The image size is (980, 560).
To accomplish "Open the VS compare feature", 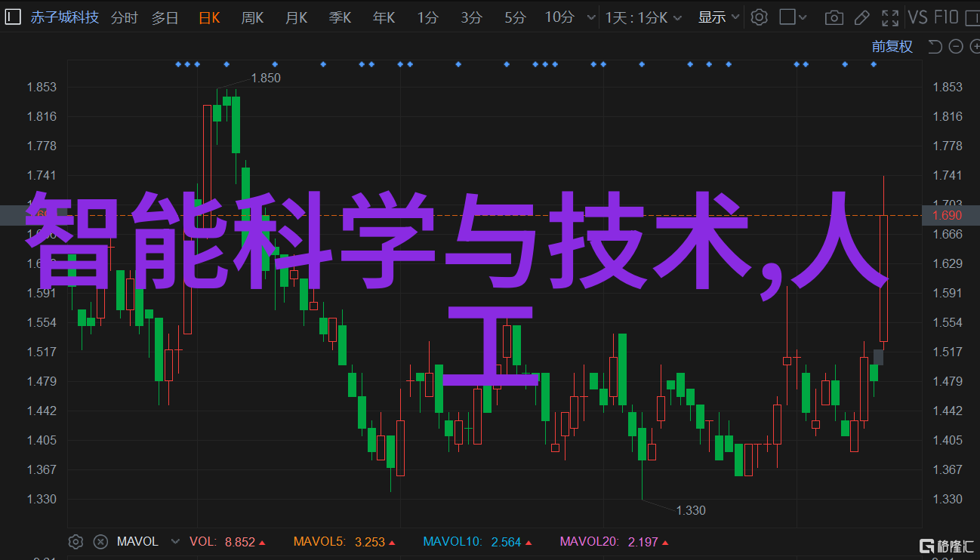I will coord(918,17).
